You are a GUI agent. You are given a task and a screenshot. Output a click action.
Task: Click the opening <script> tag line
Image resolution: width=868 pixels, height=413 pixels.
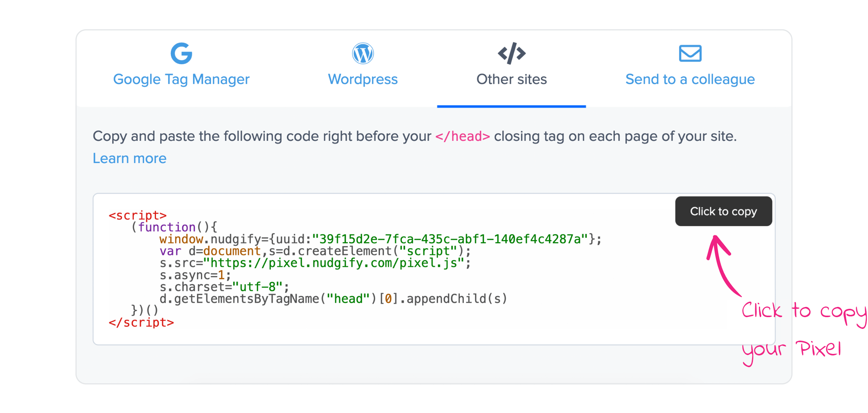pyautogui.click(x=137, y=215)
